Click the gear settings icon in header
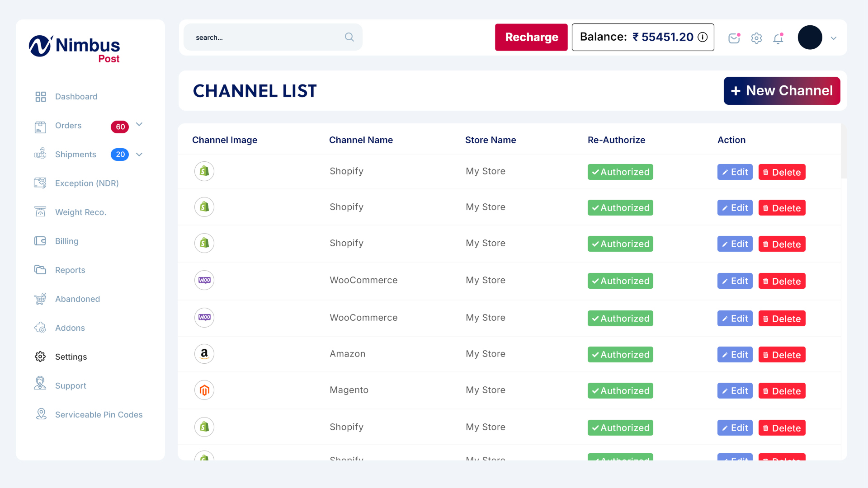868x488 pixels. pos(756,38)
